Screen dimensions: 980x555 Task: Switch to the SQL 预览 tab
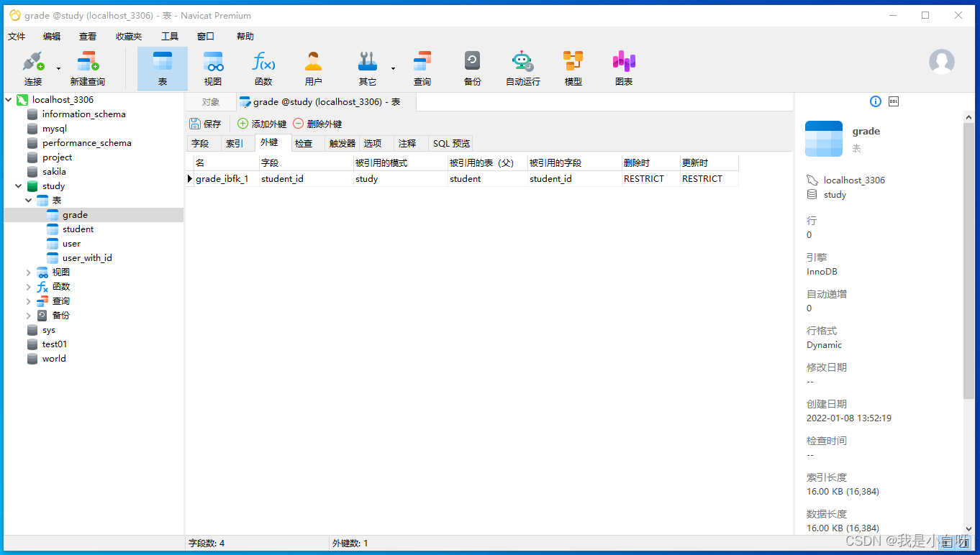coord(451,144)
